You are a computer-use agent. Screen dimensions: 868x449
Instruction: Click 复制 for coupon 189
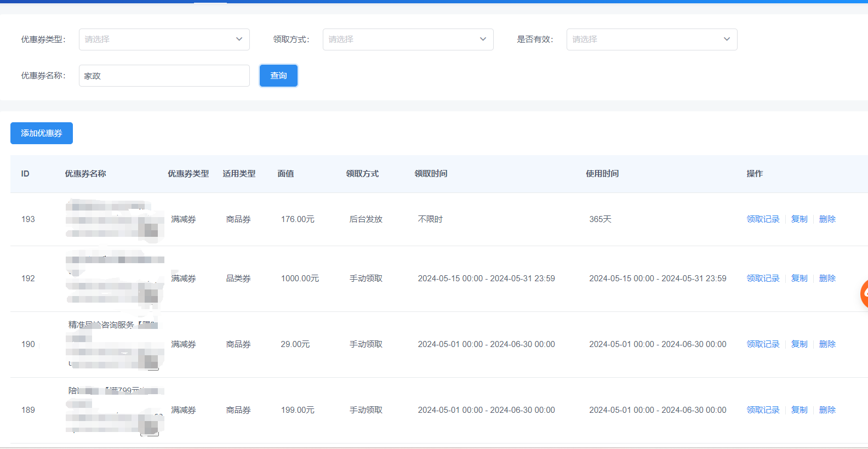800,410
